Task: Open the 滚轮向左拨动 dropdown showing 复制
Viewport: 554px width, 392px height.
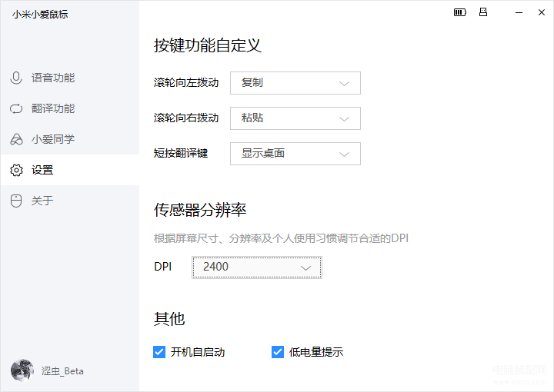Action: (295, 83)
